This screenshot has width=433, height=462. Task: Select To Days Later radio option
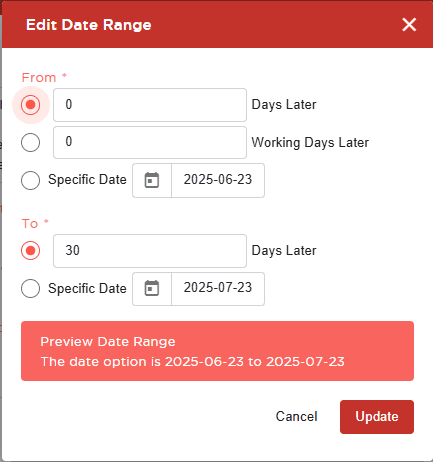(x=31, y=250)
